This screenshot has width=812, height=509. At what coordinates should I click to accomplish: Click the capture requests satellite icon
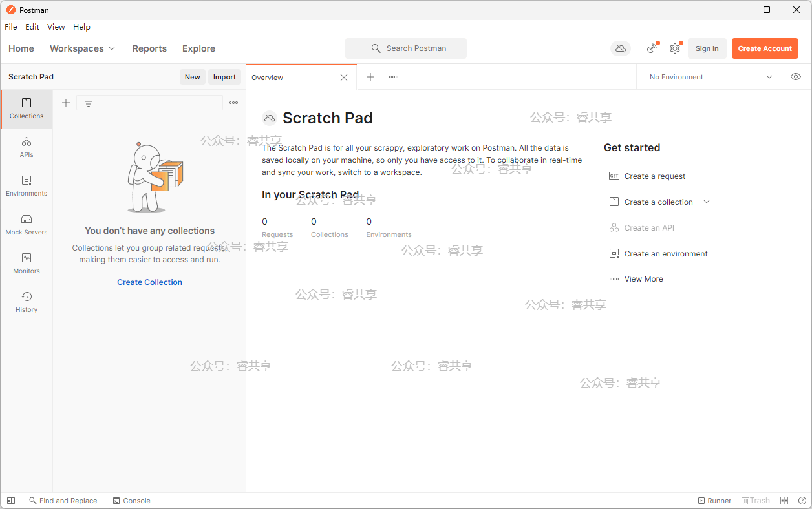tap(652, 48)
